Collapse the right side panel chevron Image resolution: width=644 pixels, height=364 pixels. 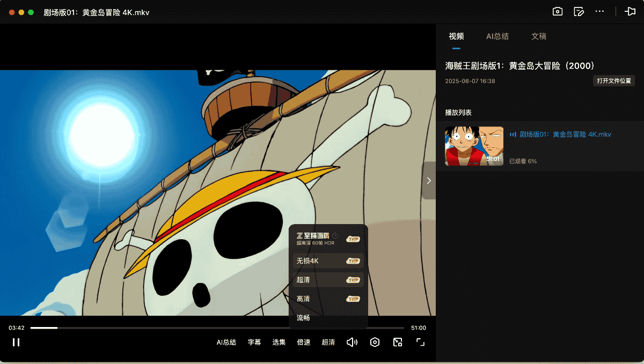pos(429,181)
